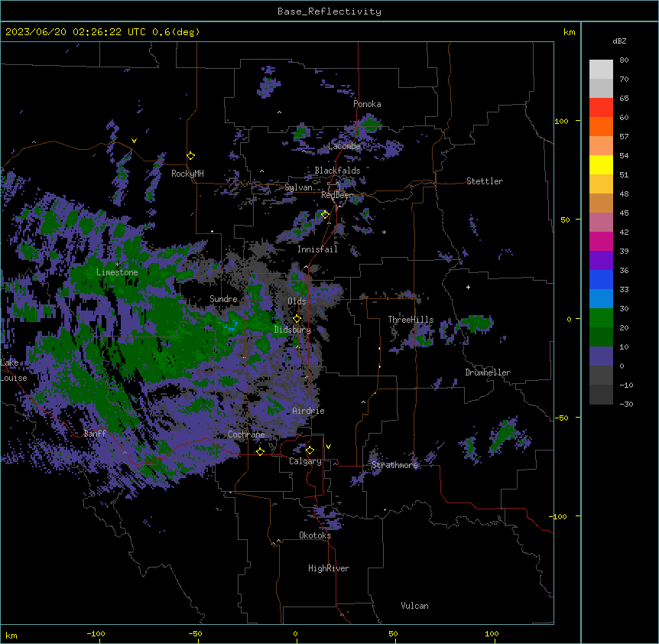Select the white 70-80 dBZ legend swatch
Viewport: 659px width, 644px height.
click(x=601, y=70)
